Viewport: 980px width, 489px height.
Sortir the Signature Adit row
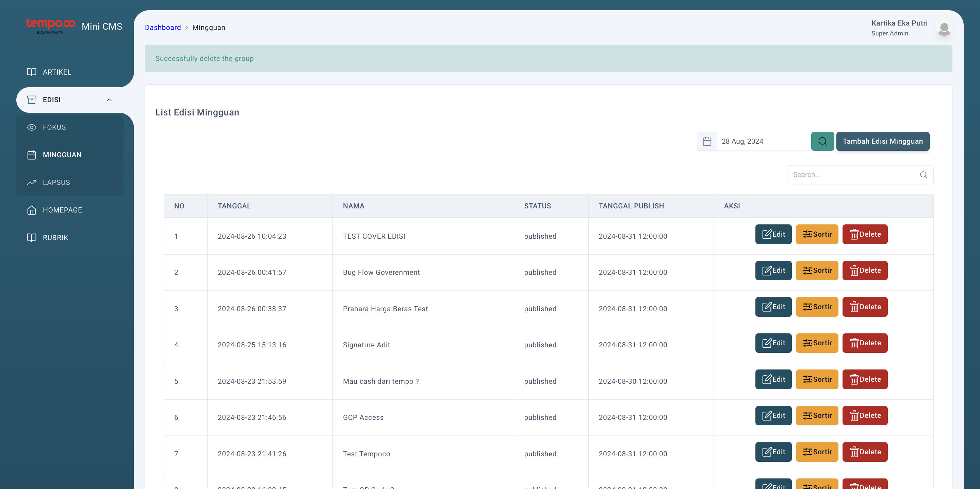[x=817, y=343]
